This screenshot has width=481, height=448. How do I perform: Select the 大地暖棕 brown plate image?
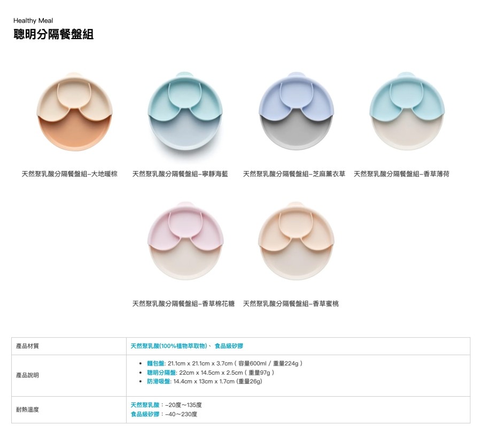click(x=74, y=112)
